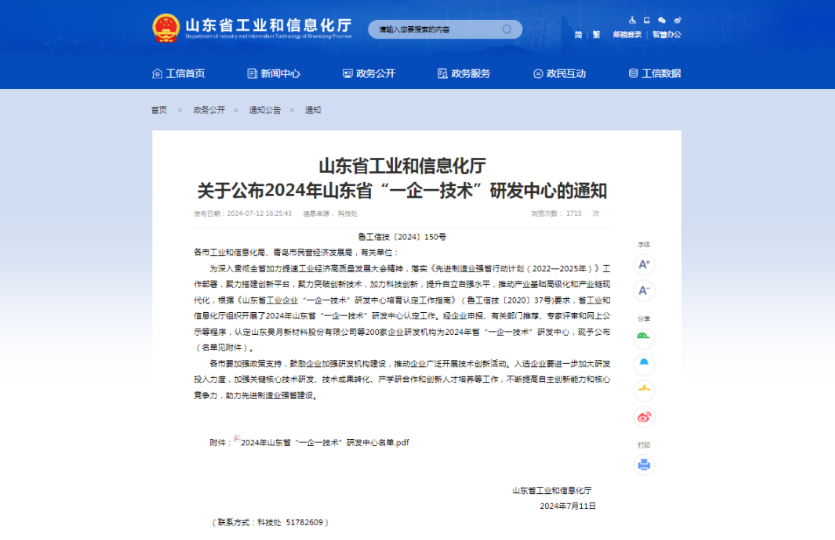This screenshot has height=540, width=835.
Task: Click the PDF file icon beside the attachment
Action: pyautogui.click(x=237, y=439)
